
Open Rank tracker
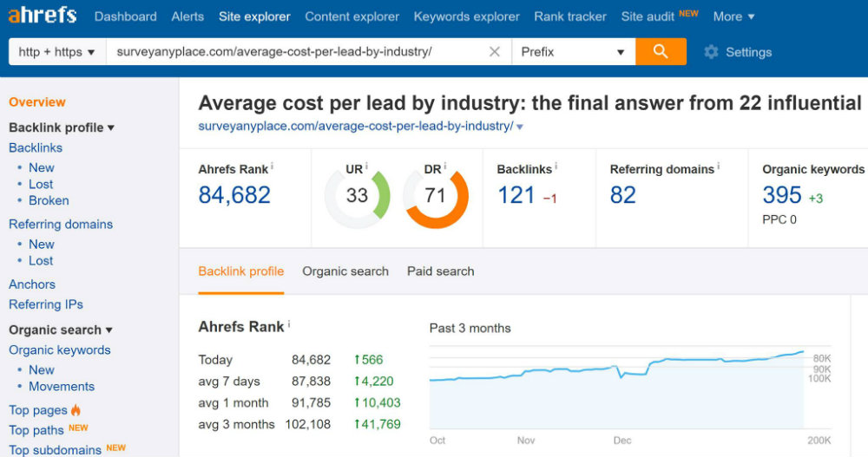pyautogui.click(x=570, y=16)
